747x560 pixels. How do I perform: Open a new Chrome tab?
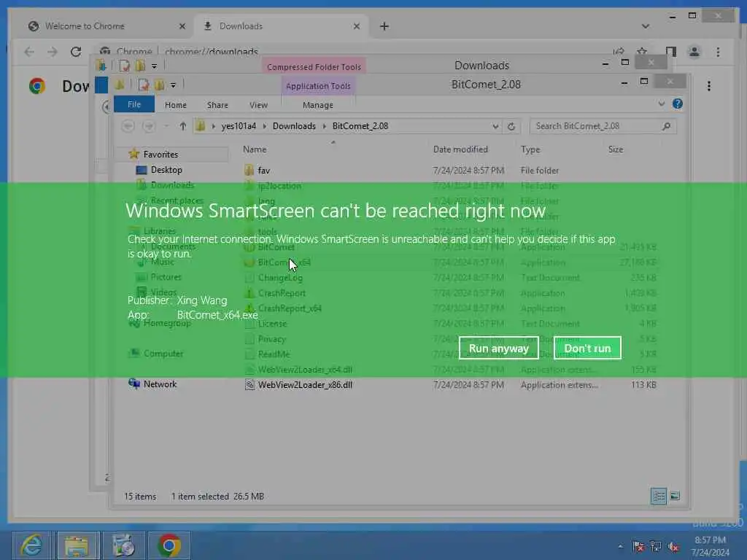click(x=384, y=27)
